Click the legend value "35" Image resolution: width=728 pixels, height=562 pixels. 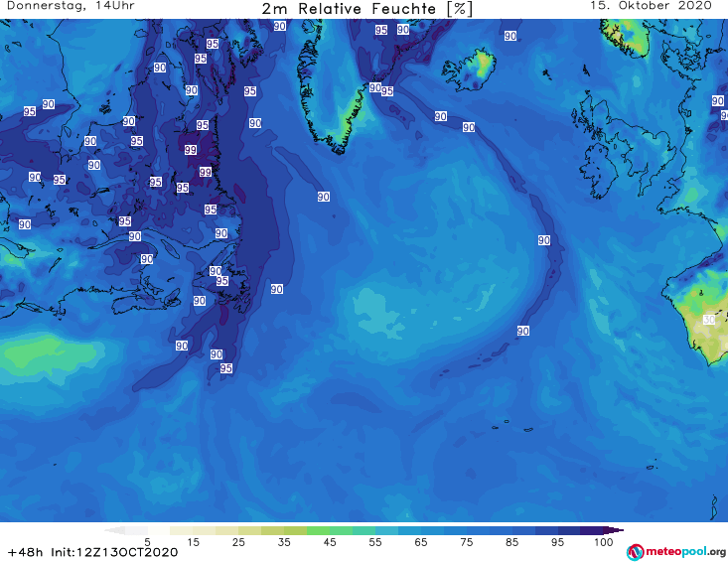tap(284, 542)
